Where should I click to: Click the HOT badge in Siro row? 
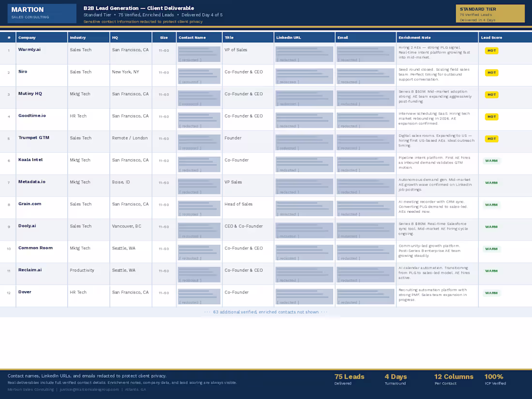(x=492, y=73)
